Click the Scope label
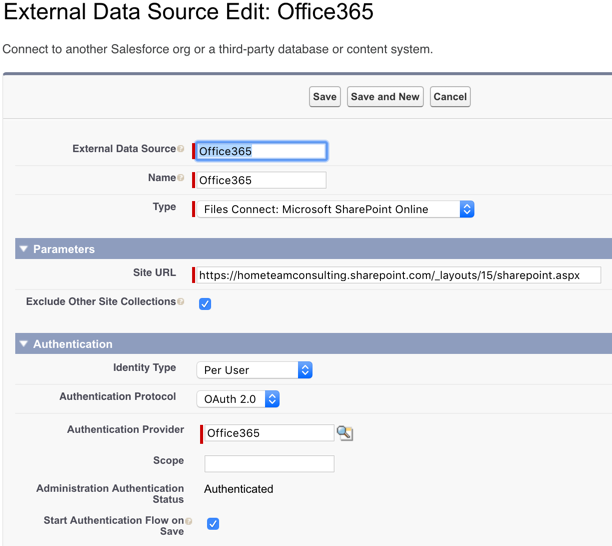The image size is (612, 546). pyautogui.click(x=168, y=461)
